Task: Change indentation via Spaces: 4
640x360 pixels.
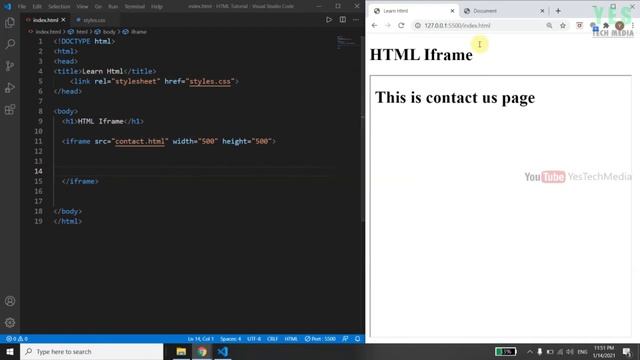Action: pyautogui.click(x=230, y=339)
